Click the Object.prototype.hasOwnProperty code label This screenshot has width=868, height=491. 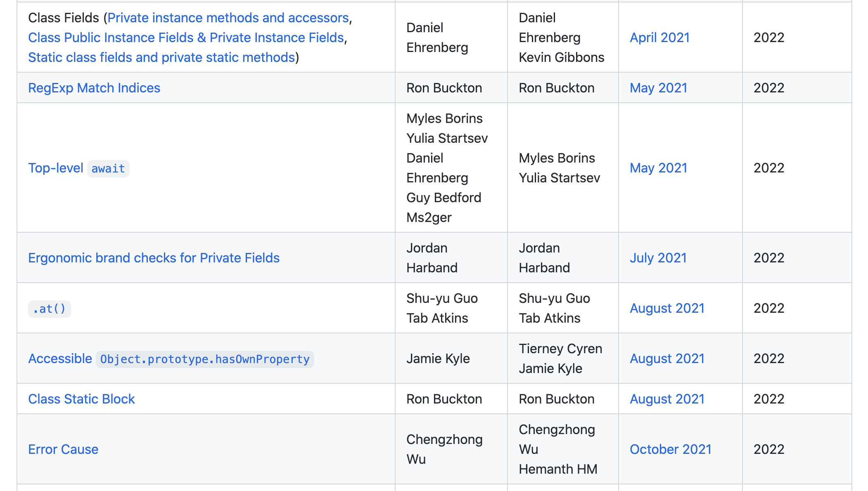[x=205, y=359]
